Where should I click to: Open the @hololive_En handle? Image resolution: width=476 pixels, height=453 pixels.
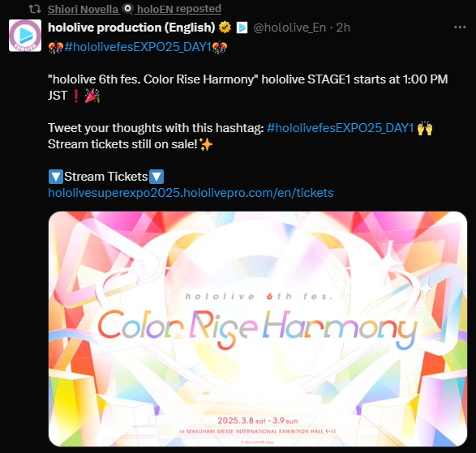point(289,28)
